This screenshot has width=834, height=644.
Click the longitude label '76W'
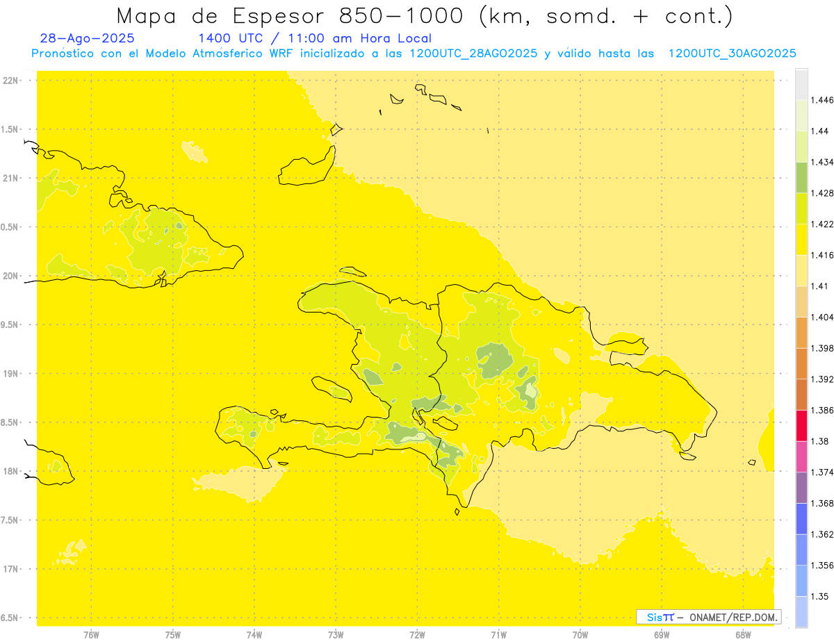click(x=91, y=634)
